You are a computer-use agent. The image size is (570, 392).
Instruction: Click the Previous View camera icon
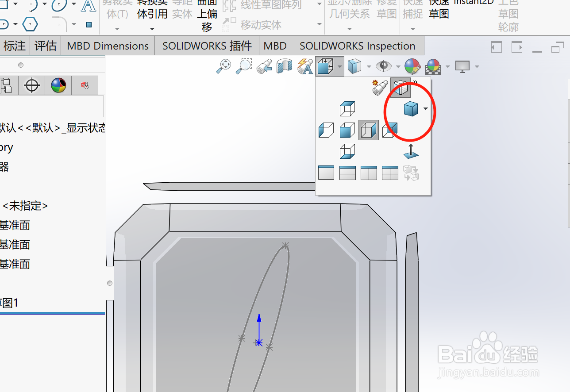click(265, 67)
